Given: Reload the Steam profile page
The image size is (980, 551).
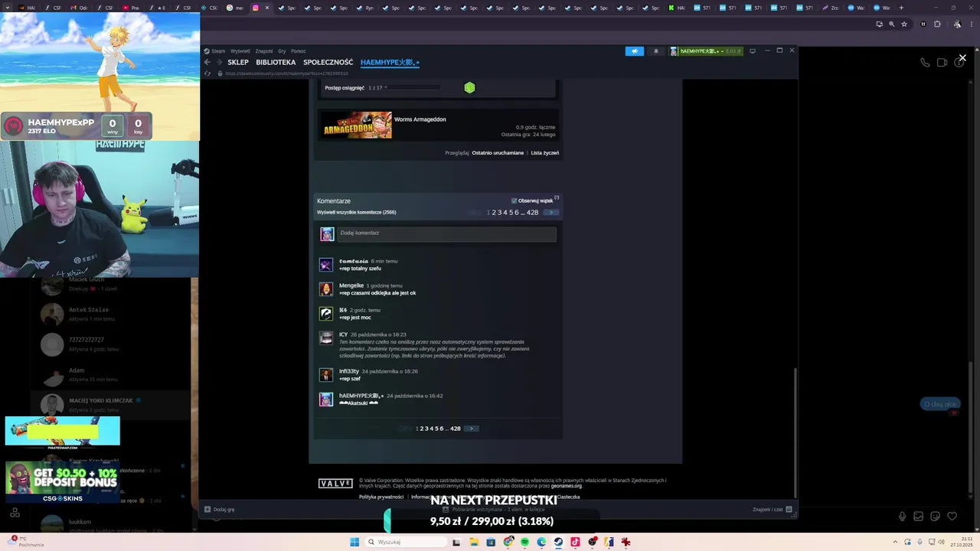Looking at the screenshot, I should [x=207, y=73].
